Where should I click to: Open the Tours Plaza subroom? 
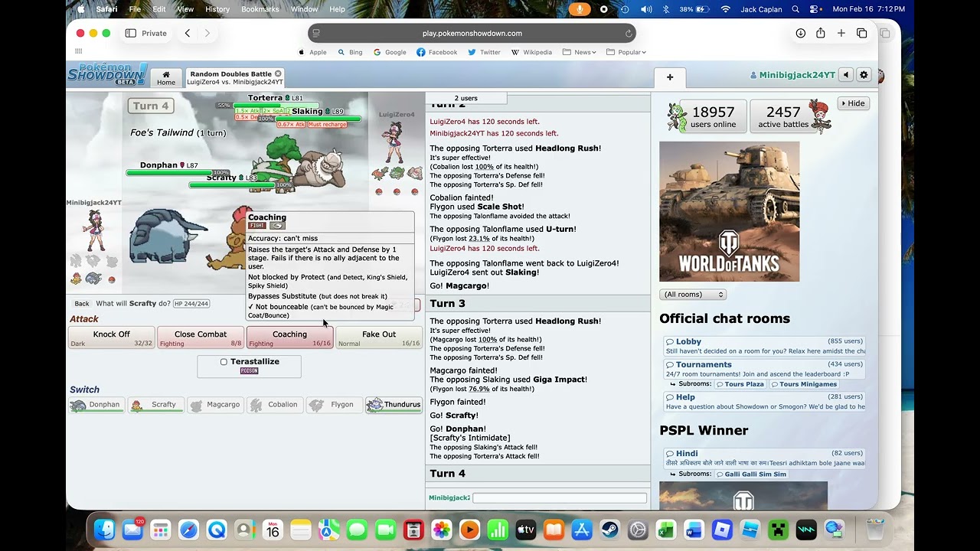click(740, 384)
